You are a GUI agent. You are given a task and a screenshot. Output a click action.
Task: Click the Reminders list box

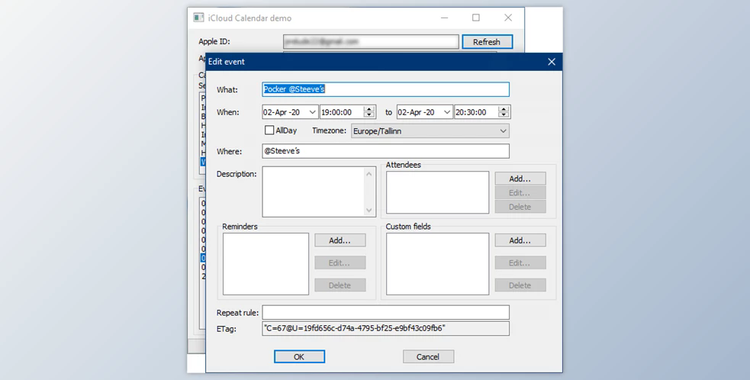[265, 264]
